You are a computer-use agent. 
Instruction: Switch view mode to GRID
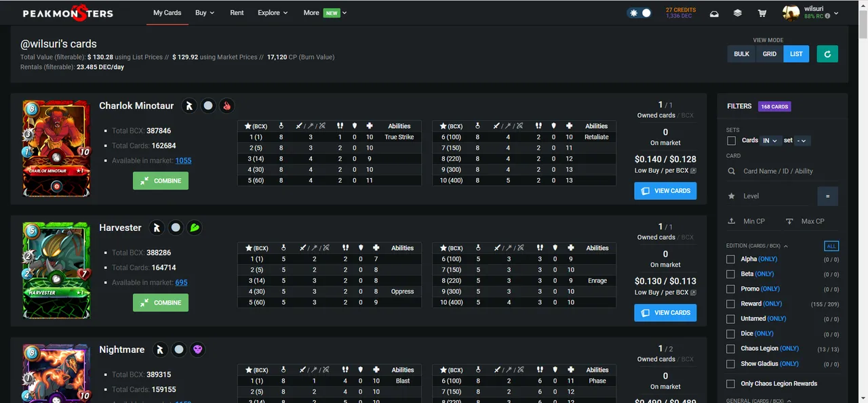tap(770, 54)
